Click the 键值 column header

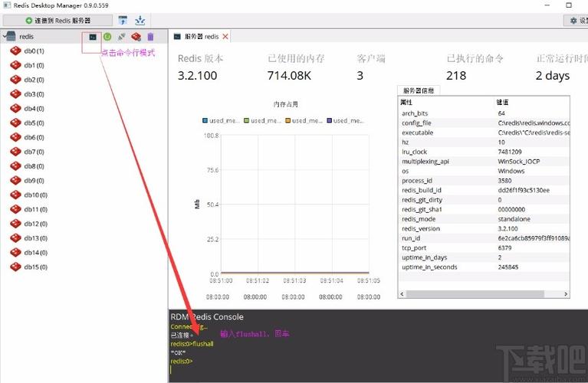[x=502, y=102]
